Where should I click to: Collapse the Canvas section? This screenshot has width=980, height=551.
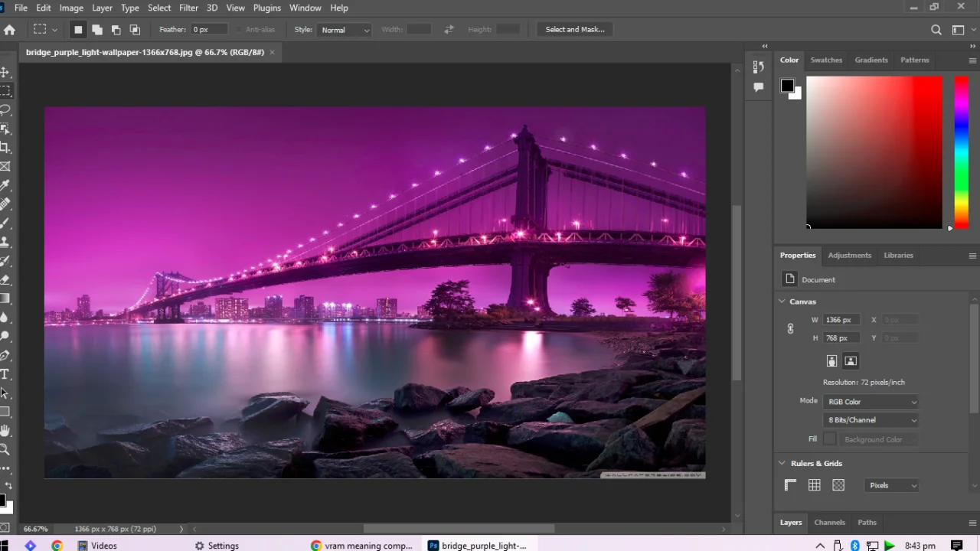pyautogui.click(x=782, y=302)
